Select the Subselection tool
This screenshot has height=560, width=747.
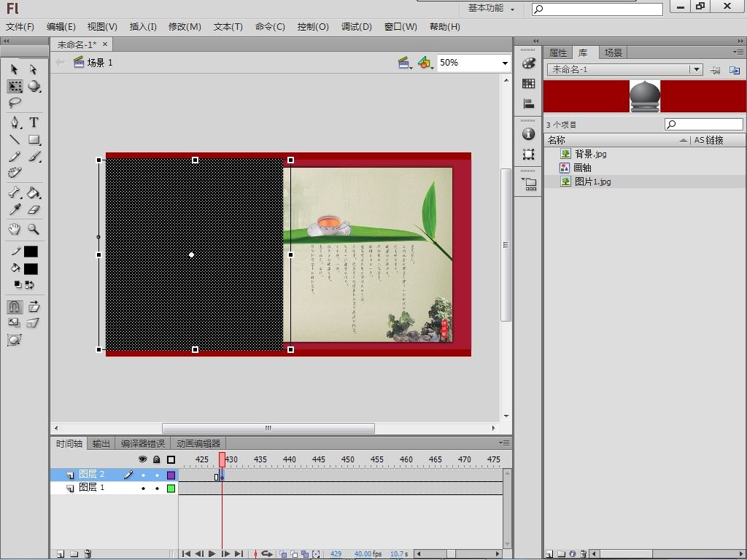(33, 69)
